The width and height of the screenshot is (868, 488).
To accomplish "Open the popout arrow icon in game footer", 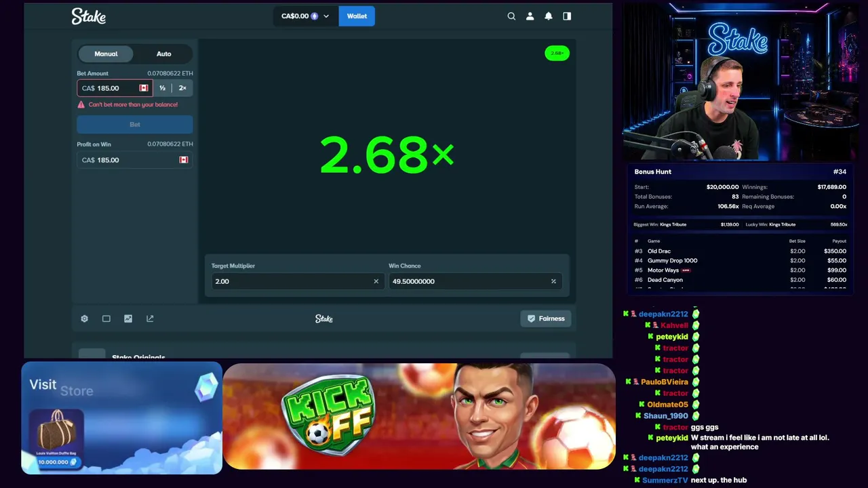I will [x=150, y=319].
